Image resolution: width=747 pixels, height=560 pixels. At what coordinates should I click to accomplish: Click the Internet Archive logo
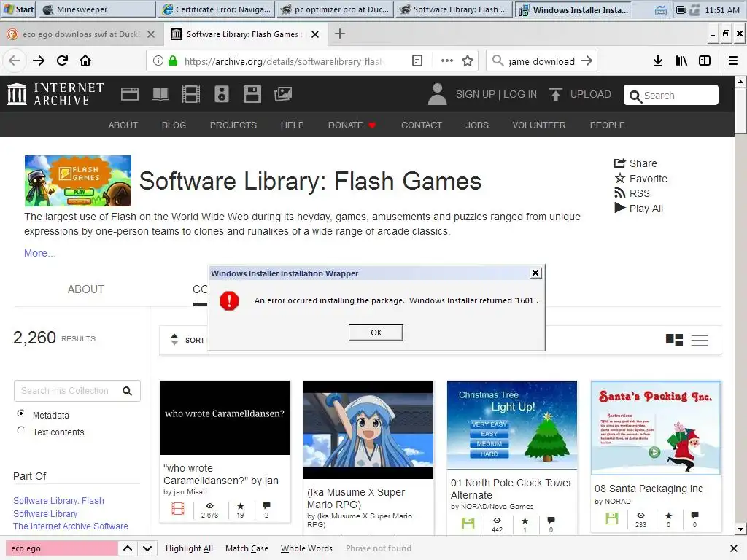tap(55, 94)
